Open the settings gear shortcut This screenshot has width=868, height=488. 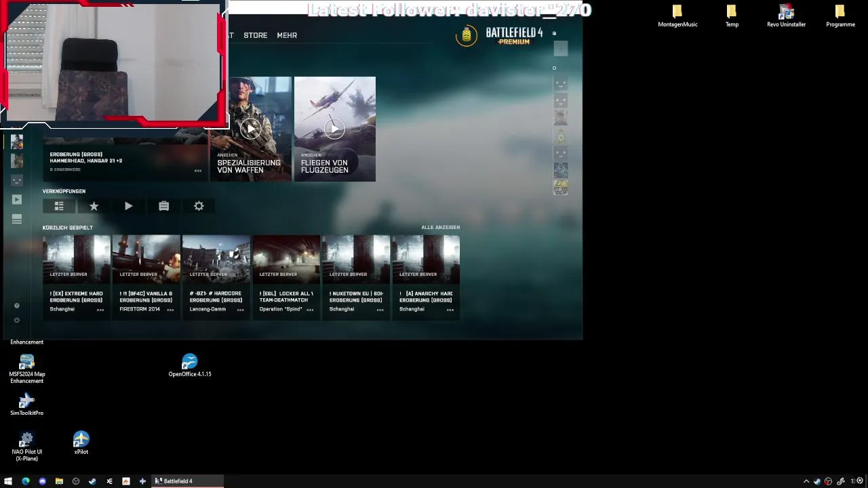[199, 206]
